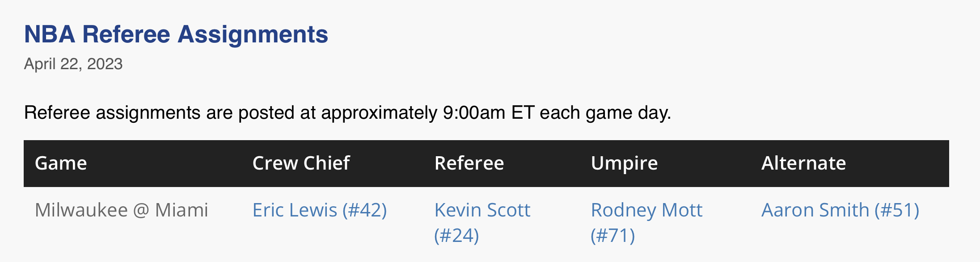
Task: Open alternate Aaron Smith's name link
Action: point(815,210)
